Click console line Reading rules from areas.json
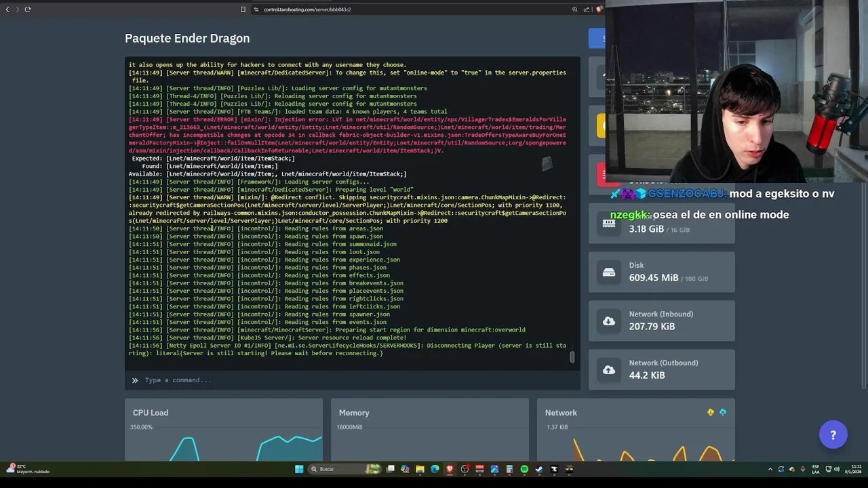Image resolution: width=868 pixels, height=488 pixels. click(x=256, y=228)
